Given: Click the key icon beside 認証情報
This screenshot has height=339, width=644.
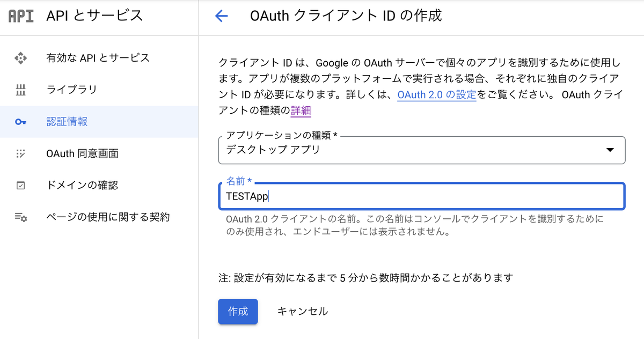Looking at the screenshot, I should [x=20, y=122].
